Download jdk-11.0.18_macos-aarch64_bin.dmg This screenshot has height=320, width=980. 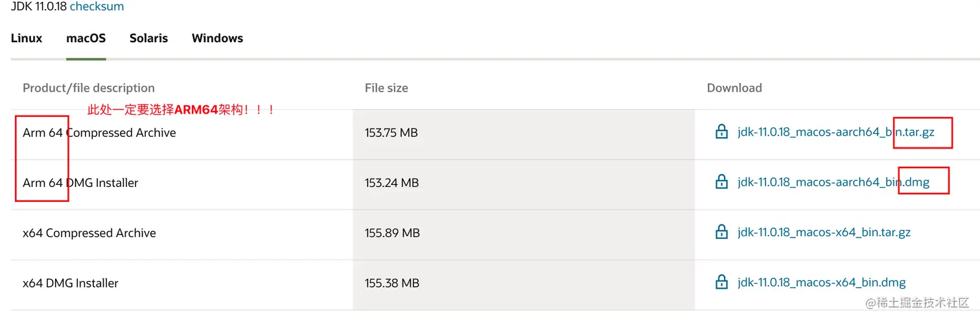(832, 182)
